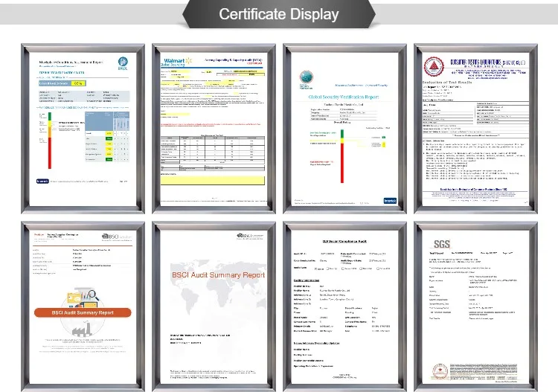Viewport: 558px width, 392px height.
Task: Click the orange BSCI Audit Summary Report banner
Action: tap(83, 312)
